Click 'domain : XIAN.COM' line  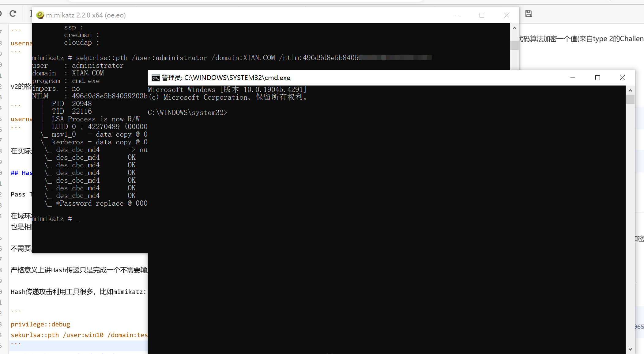click(68, 73)
